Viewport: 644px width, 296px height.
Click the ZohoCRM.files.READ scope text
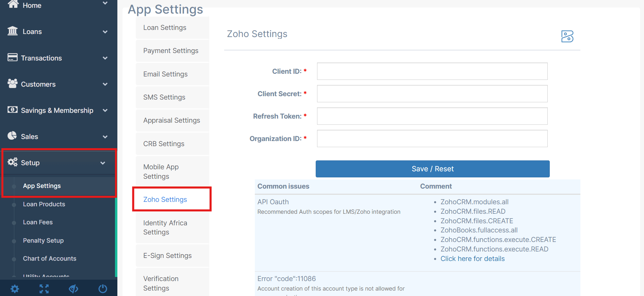(x=473, y=211)
